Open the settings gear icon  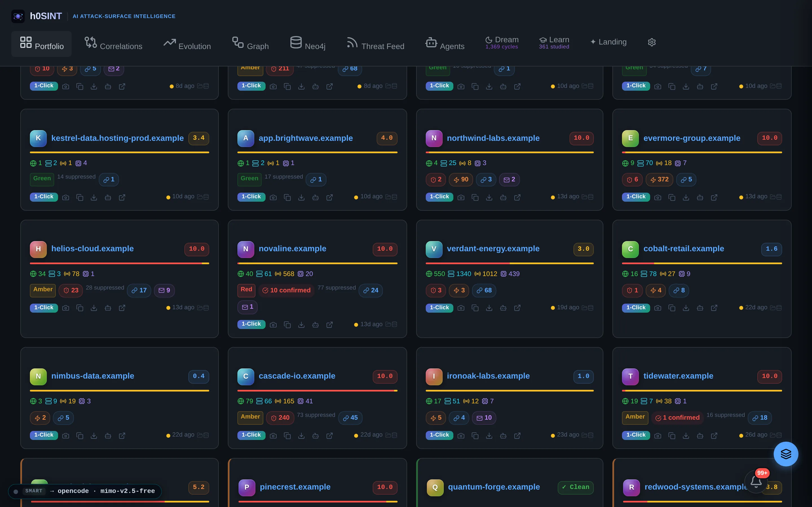651,42
